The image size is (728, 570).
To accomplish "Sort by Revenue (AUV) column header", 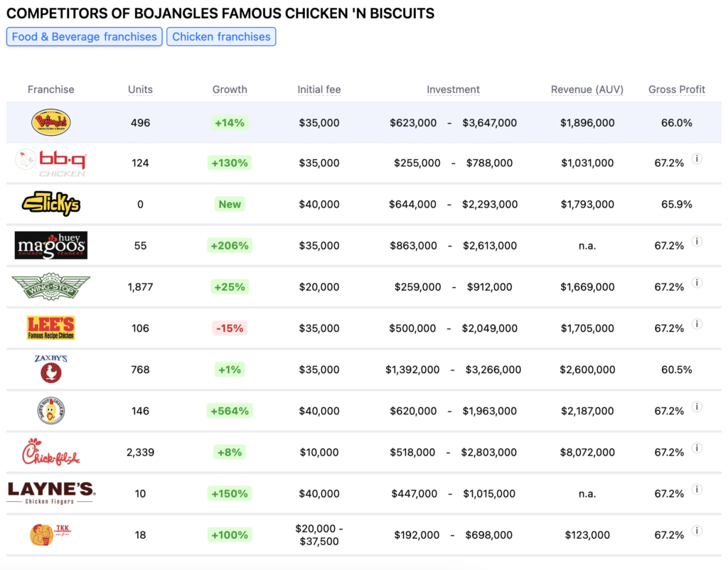I will click(x=587, y=90).
